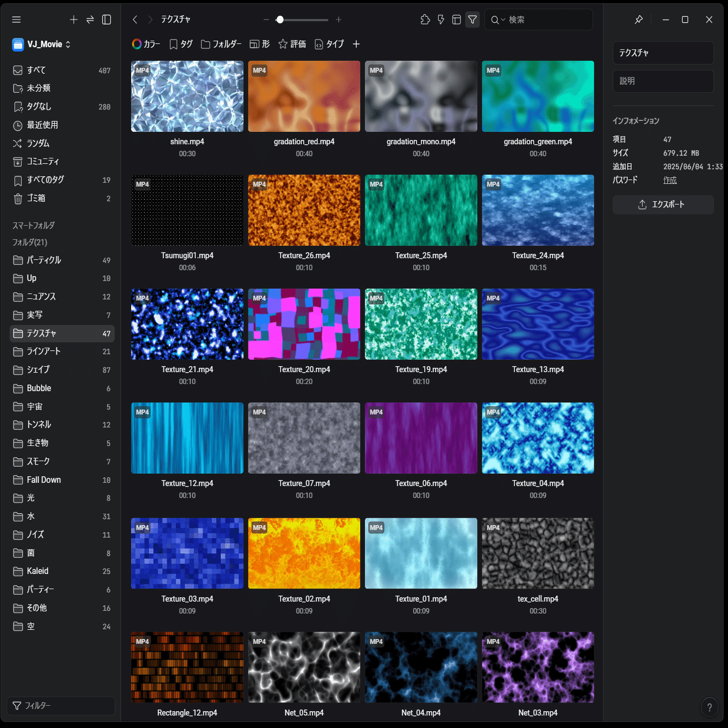Click the フィルター button at sidebar bottom
This screenshot has width=728, height=728.
coord(61,706)
